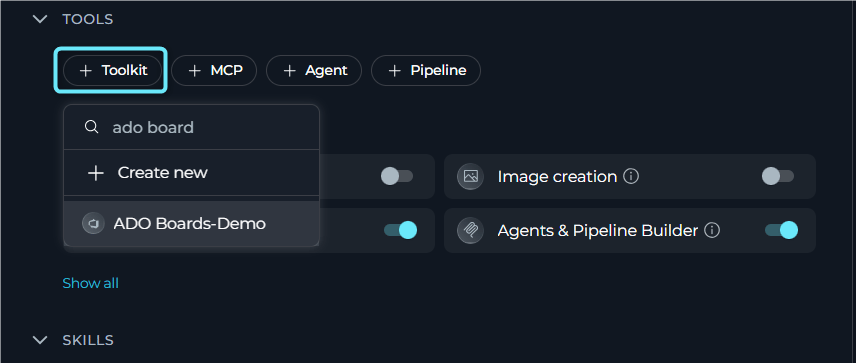Select ADO Boards-Demo toolkit entry
The width and height of the screenshot is (856, 363).
click(x=192, y=223)
